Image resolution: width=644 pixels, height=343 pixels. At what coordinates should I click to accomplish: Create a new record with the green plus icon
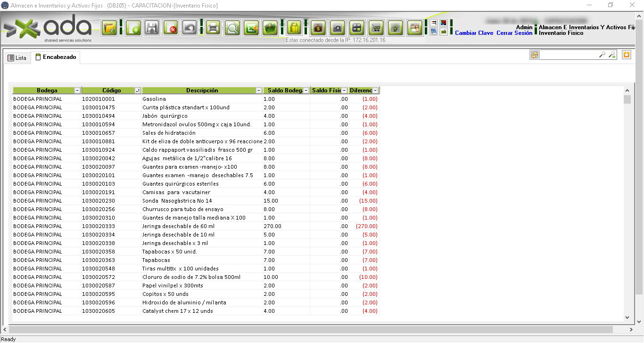pos(133,28)
